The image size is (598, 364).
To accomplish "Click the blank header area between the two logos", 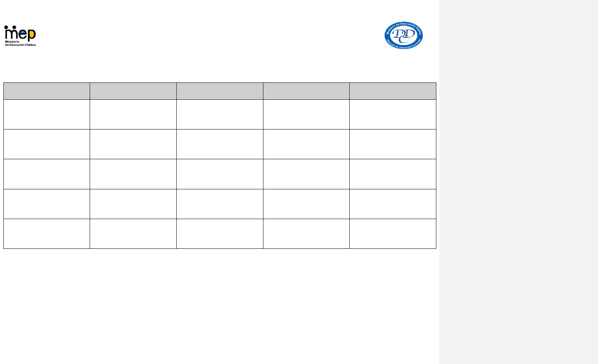I will (x=210, y=36).
